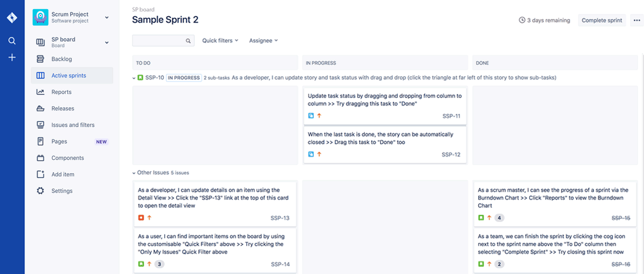The height and width of the screenshot is (274, 644).
Task: Open the SSP-13 issue link
Action: tap(280, 218)
